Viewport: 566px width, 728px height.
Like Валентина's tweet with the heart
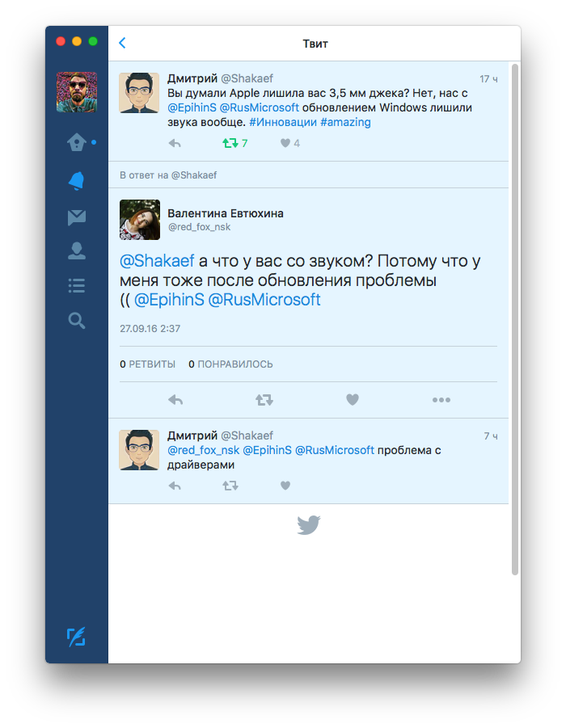352,399
